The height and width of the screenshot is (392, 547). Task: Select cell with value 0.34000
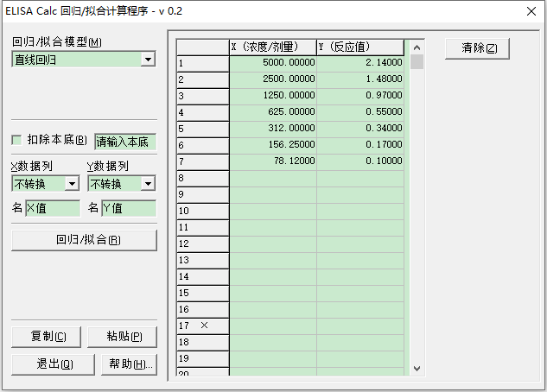click(360, 129)
